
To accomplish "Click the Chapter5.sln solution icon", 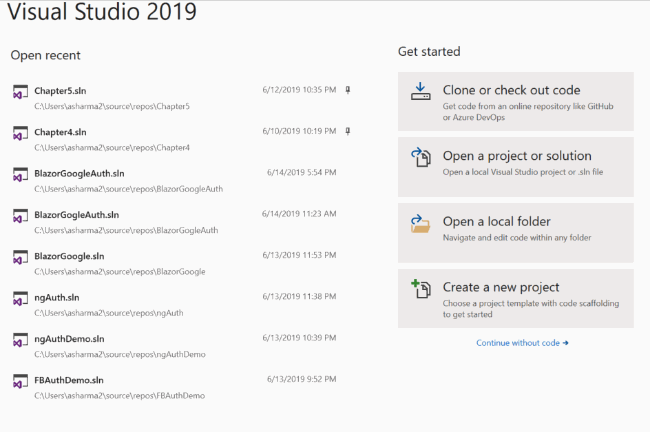I will (19, 92).
